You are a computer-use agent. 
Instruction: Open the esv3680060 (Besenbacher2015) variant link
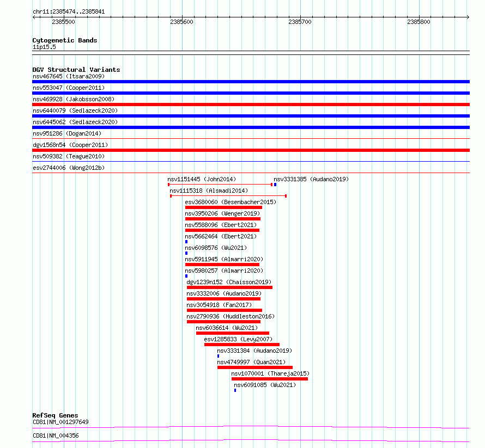tap(231, 202)
